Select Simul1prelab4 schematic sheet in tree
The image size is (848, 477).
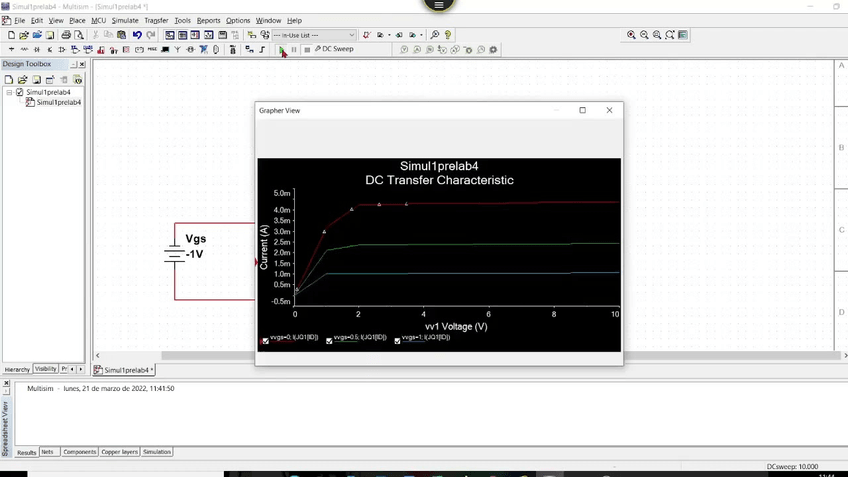pos(58,102)
